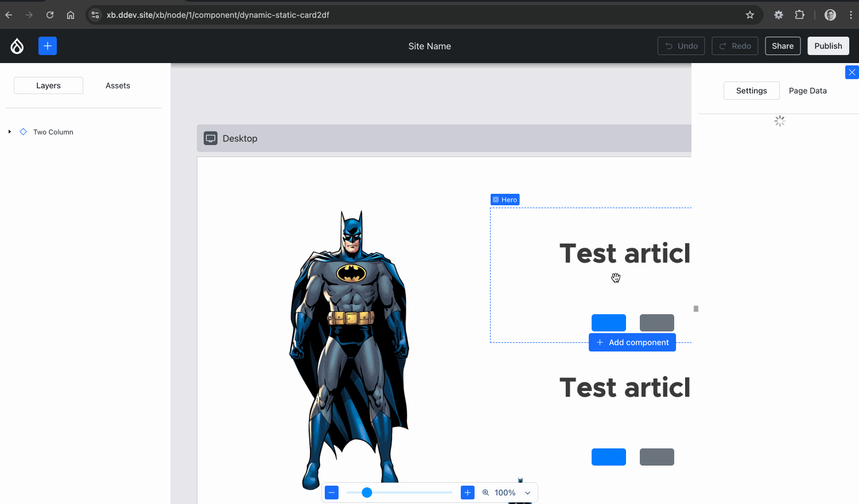
Task: Click the blue plus add button
Action: click(x=48, y=46)
